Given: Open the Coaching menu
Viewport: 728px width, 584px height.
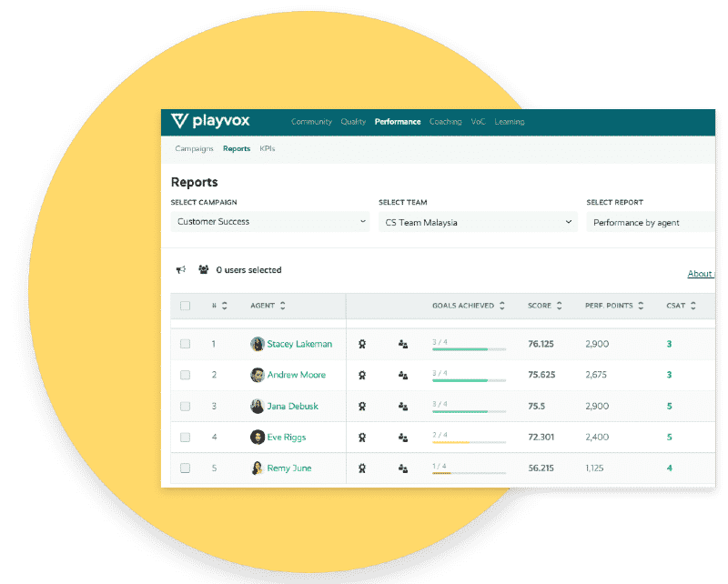Looking at the screenshot, I should pos(446,122).
